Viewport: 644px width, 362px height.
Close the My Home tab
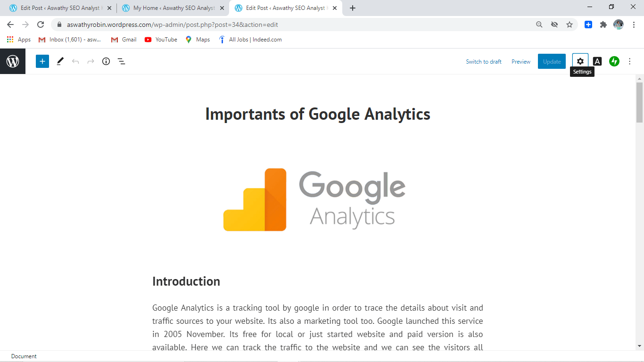coord(222,8)
